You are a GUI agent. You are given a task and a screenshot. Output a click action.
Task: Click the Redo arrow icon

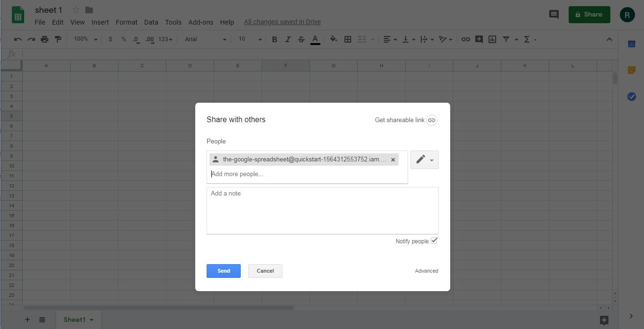(31, 39)
